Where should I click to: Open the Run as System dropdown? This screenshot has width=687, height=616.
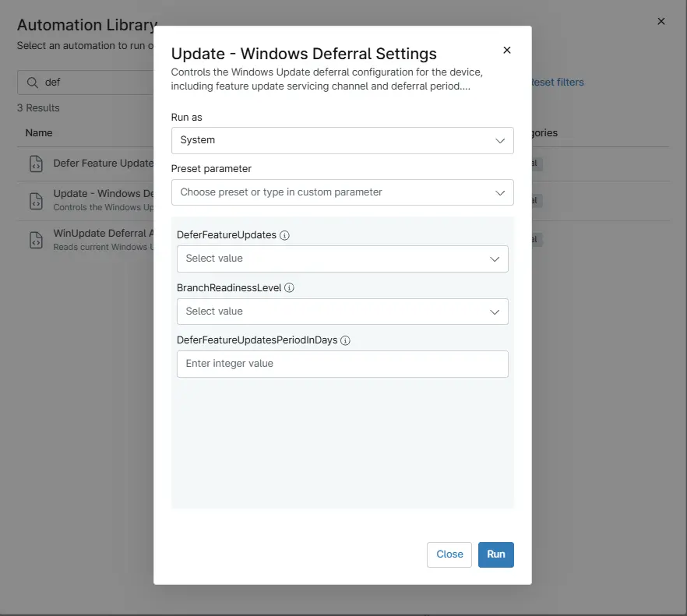[x=342, y=140]
